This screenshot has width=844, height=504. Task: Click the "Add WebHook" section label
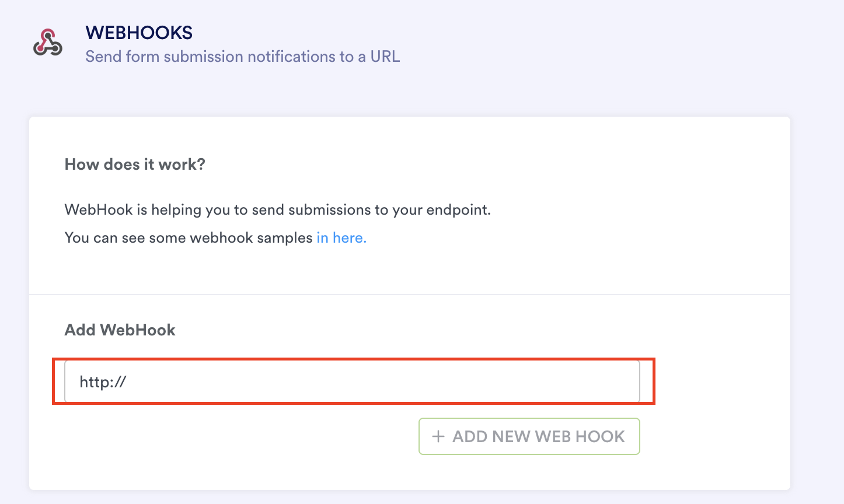[120, 330]
